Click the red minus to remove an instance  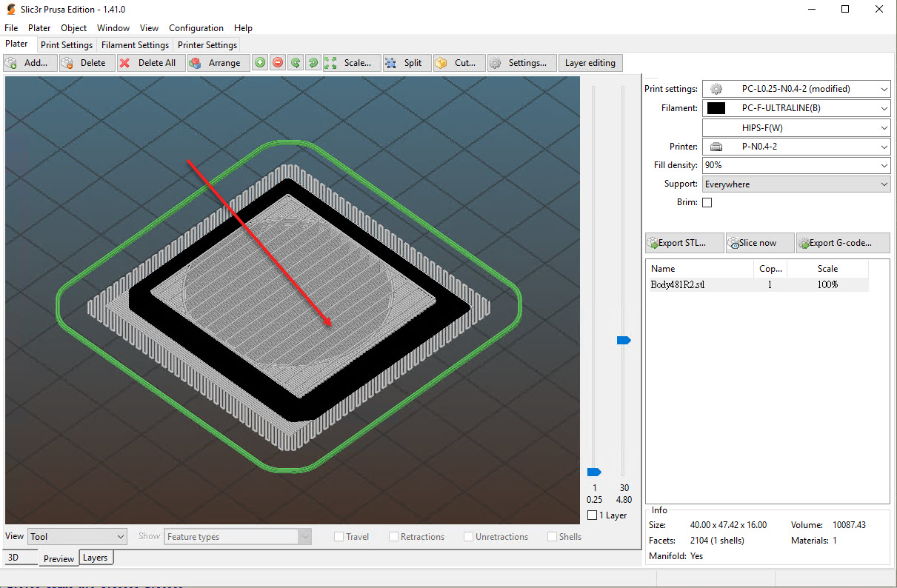tap(277, 62)
